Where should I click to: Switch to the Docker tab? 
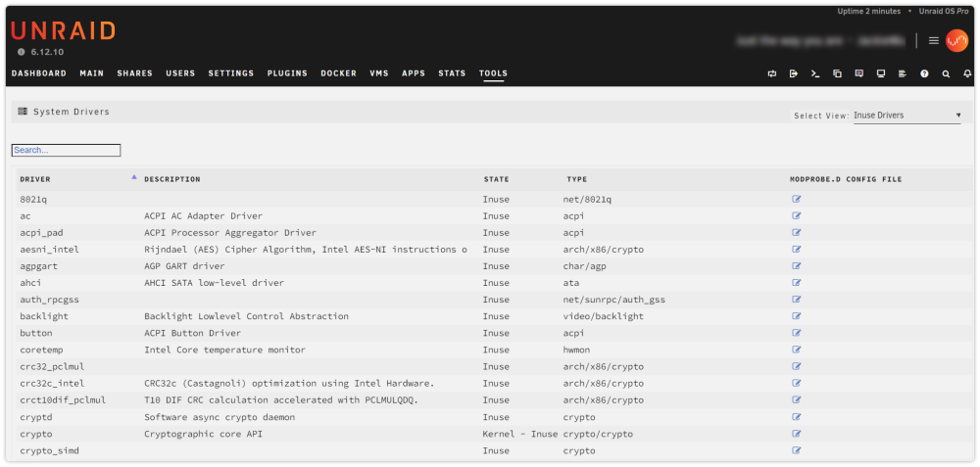[339, 73]
